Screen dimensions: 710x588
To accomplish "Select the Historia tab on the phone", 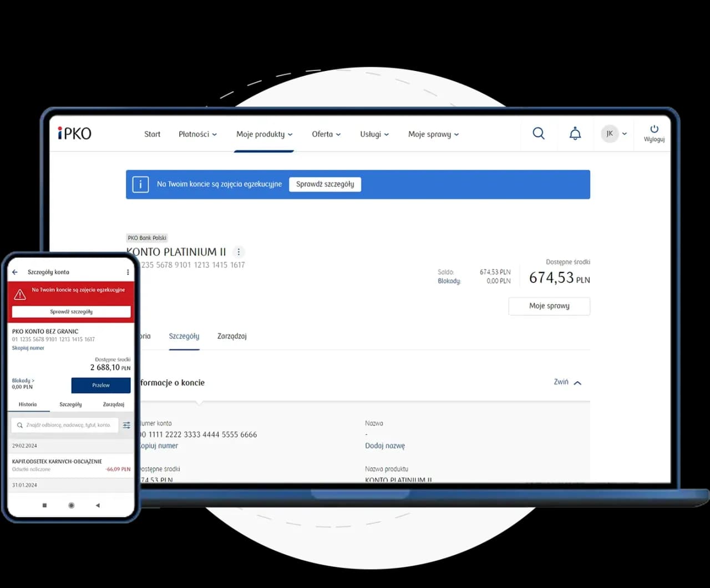I will [28, 404].
